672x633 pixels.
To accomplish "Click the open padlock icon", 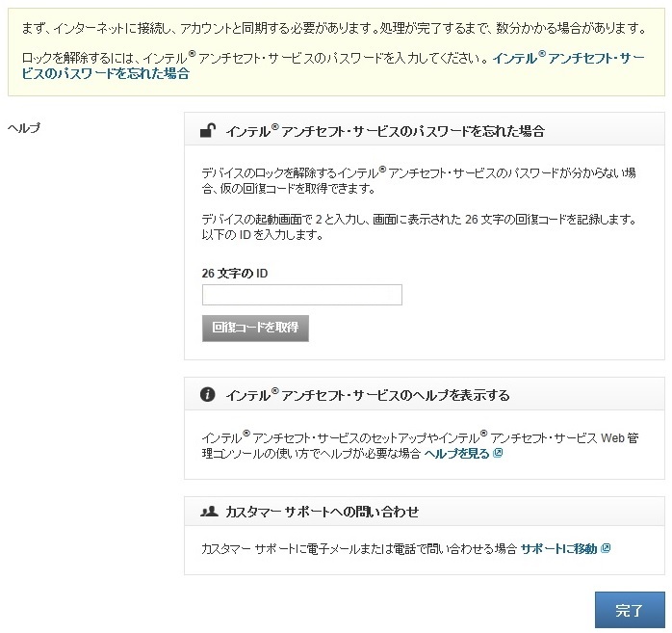I will 208,131.
